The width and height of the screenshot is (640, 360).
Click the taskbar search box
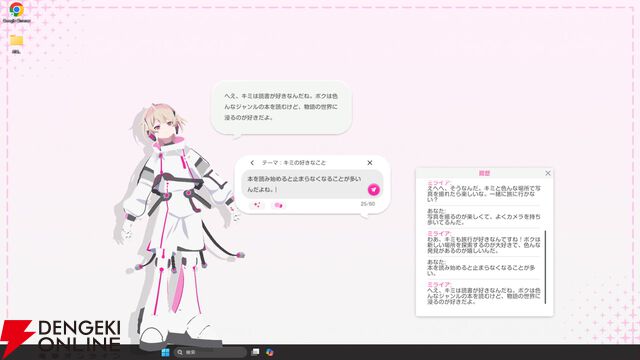click(x=210, y=352)
